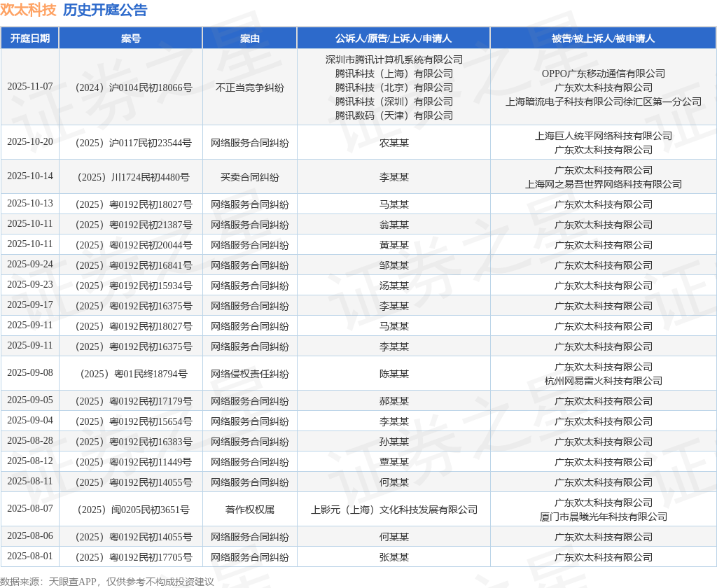Click the 被告/被上诉人/被申请人 column header

tap(603, 38)
